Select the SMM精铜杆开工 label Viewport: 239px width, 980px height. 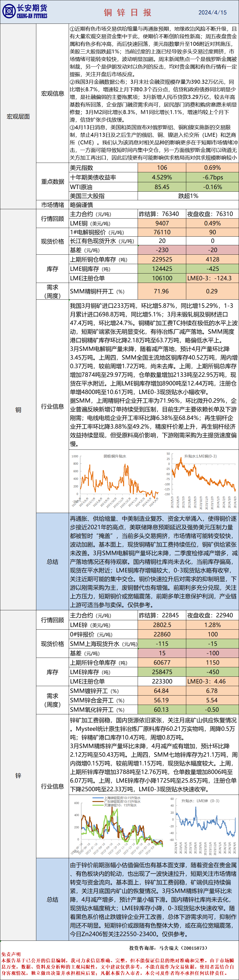97,292
